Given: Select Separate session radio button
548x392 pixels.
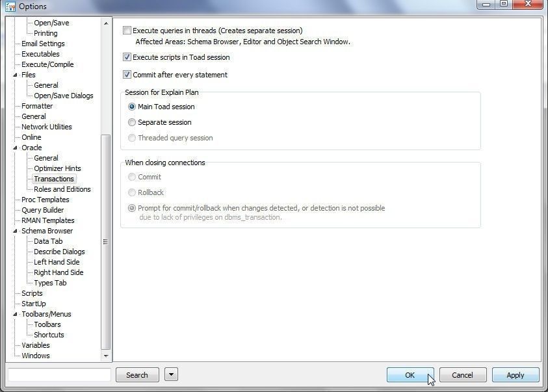Looking at the screenshot, I should point(132,122).
